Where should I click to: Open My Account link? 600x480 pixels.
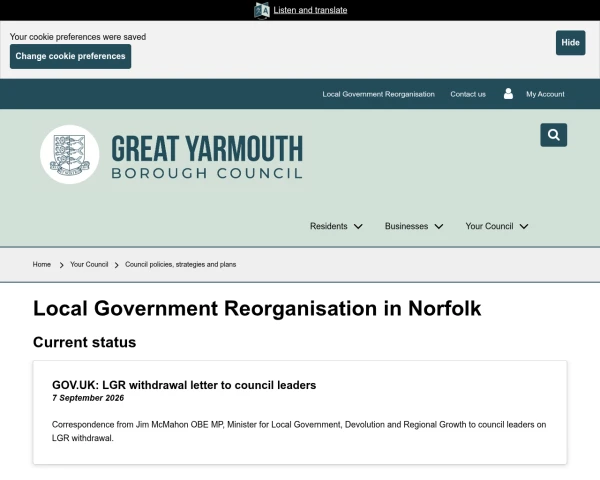point(545,94)
